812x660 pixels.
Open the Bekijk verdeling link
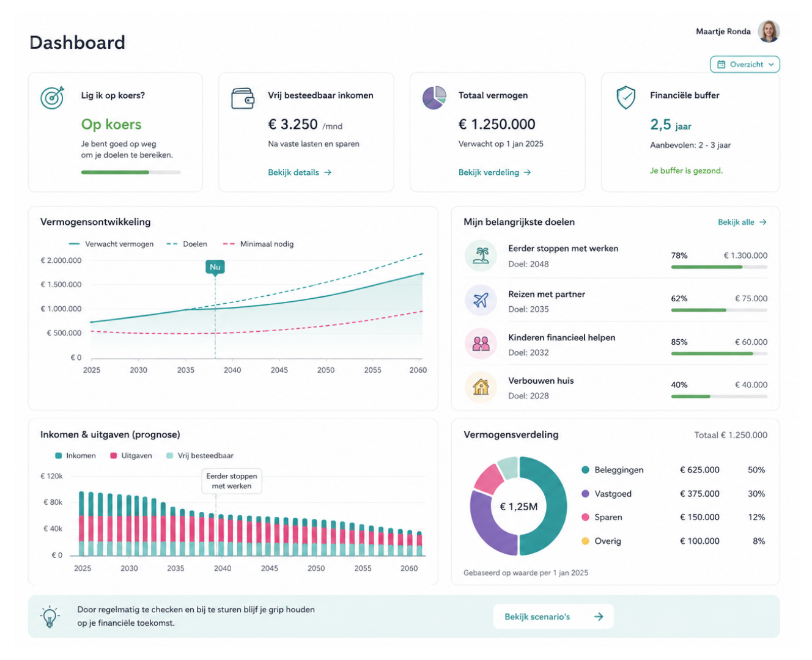(x=495, y=172)
